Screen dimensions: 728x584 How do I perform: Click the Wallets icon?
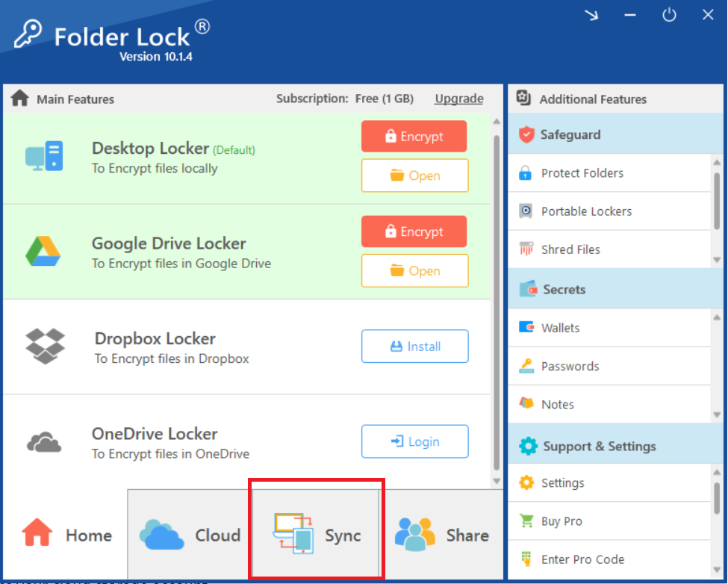click(526, 327)
